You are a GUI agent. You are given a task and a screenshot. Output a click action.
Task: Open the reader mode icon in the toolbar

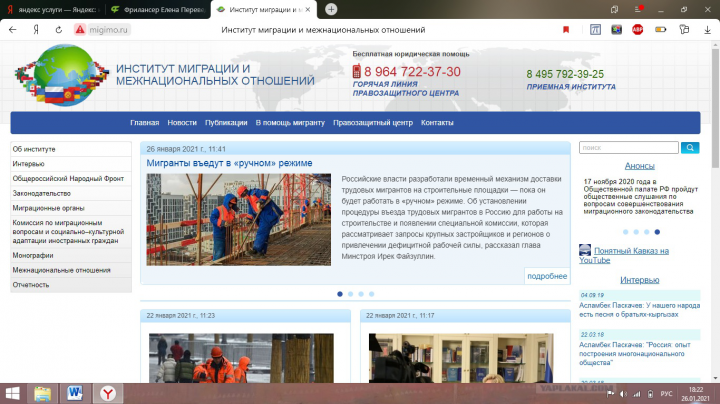coord(595,30)
